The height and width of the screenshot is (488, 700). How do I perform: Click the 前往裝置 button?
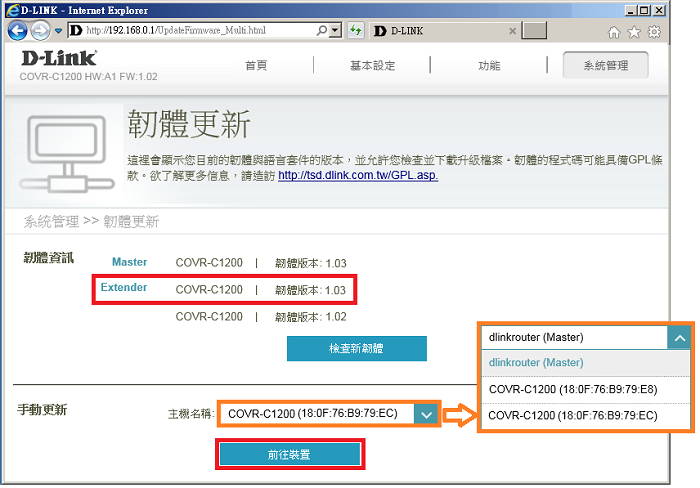[289, 454]
